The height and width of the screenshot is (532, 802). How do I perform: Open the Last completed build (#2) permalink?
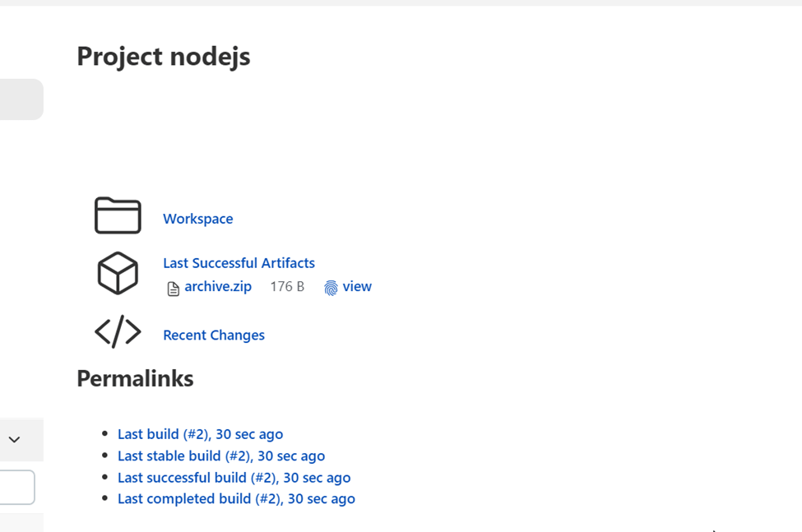[x=236, y=499]
